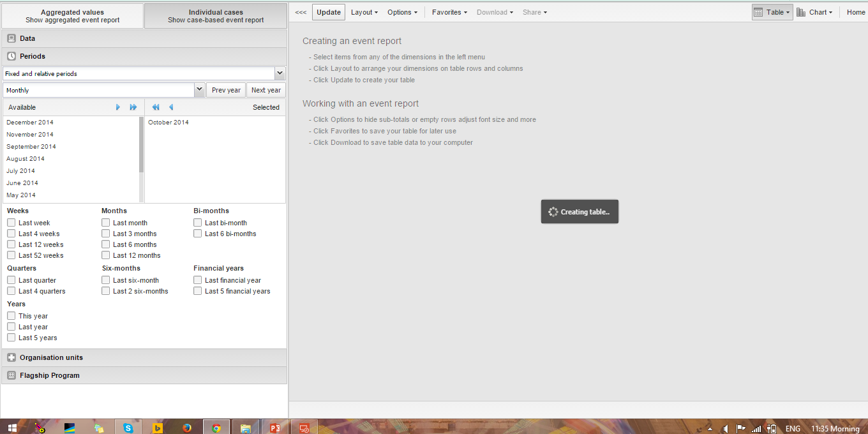Open Firefox from the taskbar
Image resolution: width=868 pixels, height=434 pixels.
[x=187, y=428]
